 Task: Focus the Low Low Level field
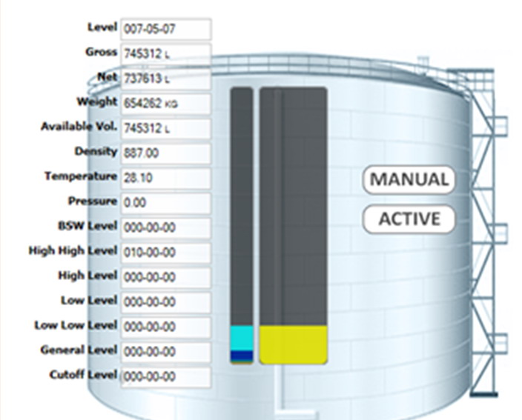point(165,327)
